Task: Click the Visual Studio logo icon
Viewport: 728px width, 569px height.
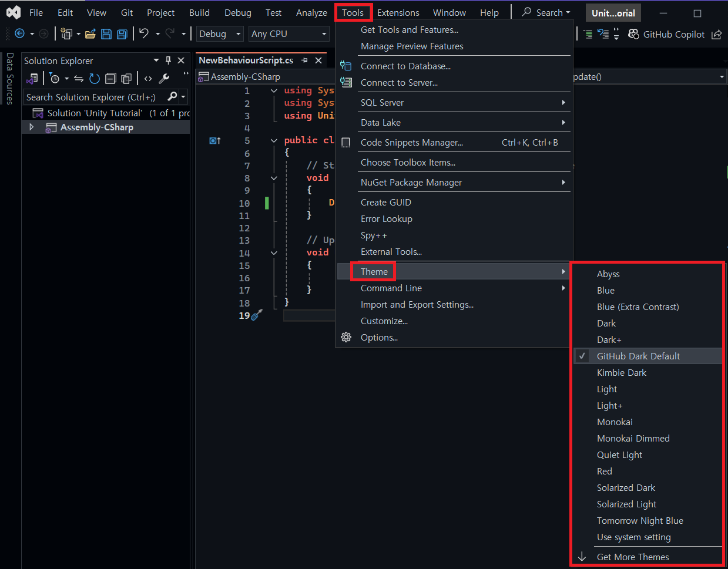Action: [13, 12]
